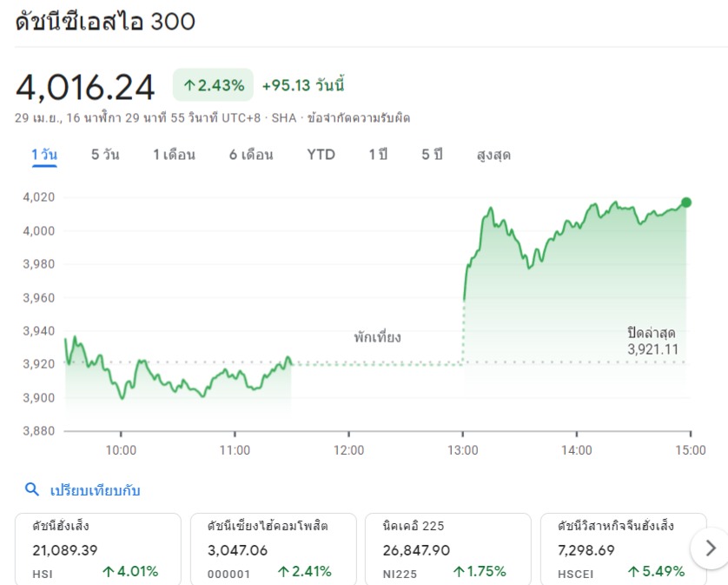Viewport: 728px width, 585px height.
Task: Open the ดัชนีฮั่งเส็ง comparison card
Action: [x=97, y=548]
